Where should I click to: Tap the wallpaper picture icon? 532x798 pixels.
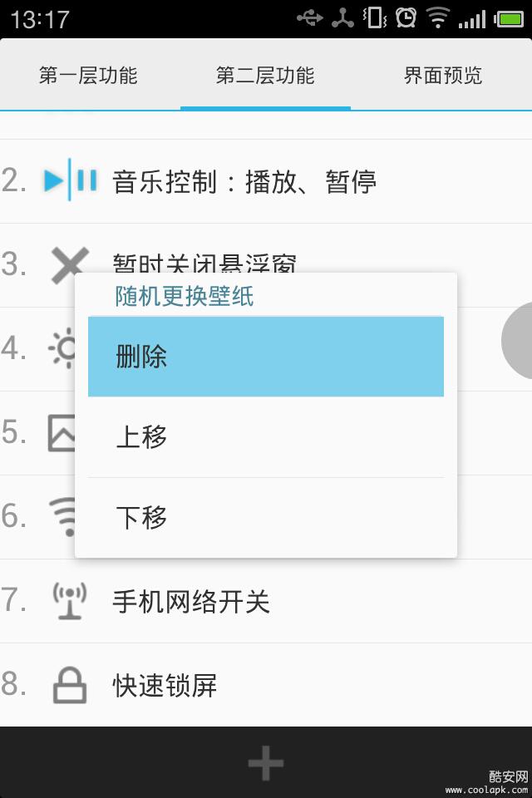61,432
